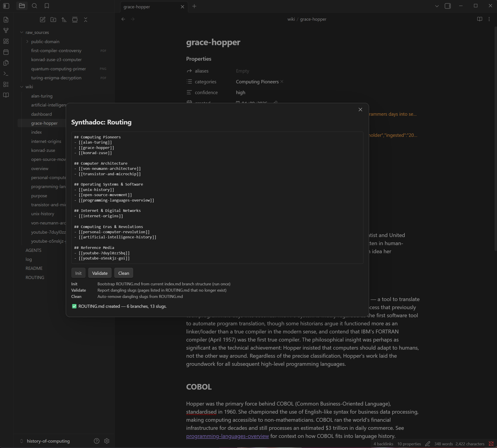Collapse all folders in the explorer
This screenshot has height=448, width=497.
(86, 20)
